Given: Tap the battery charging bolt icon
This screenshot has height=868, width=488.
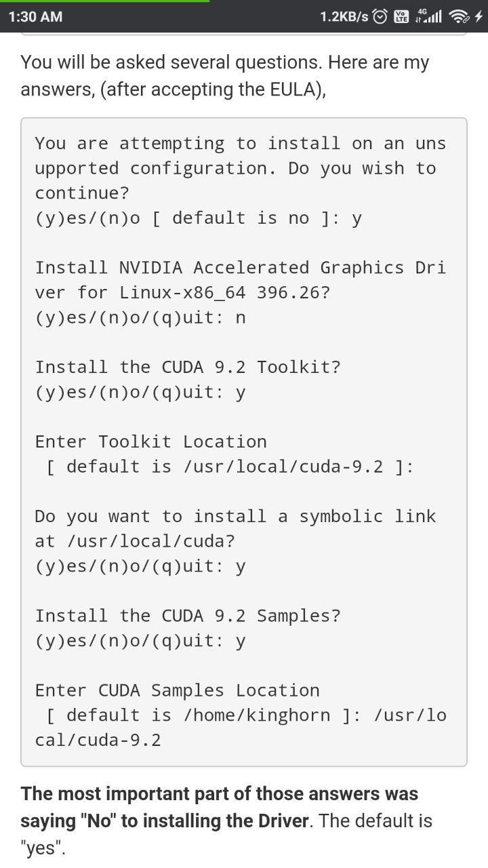Looking at the screenshot, I should point(479,16).
